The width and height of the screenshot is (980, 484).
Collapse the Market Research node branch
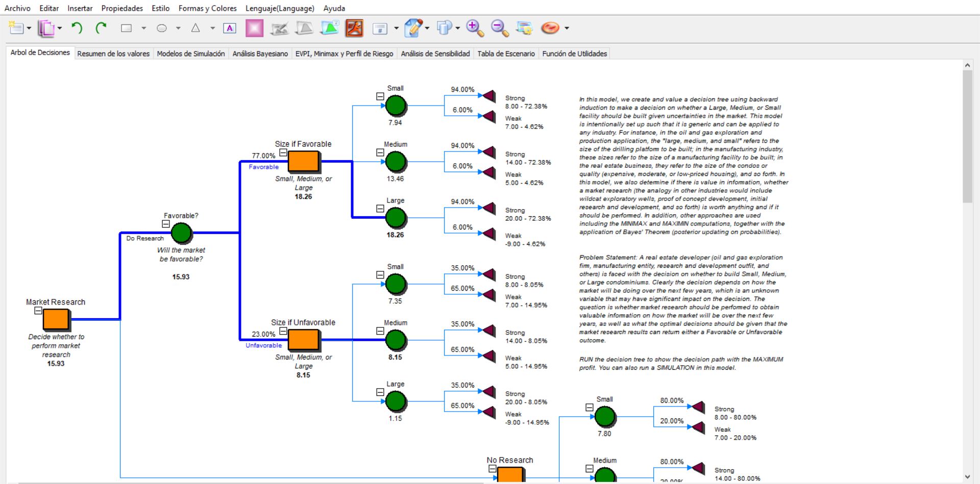(38, 310)
